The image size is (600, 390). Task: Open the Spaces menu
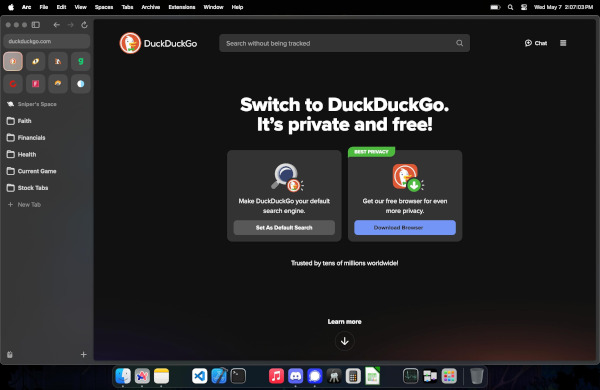coord(104,7)
